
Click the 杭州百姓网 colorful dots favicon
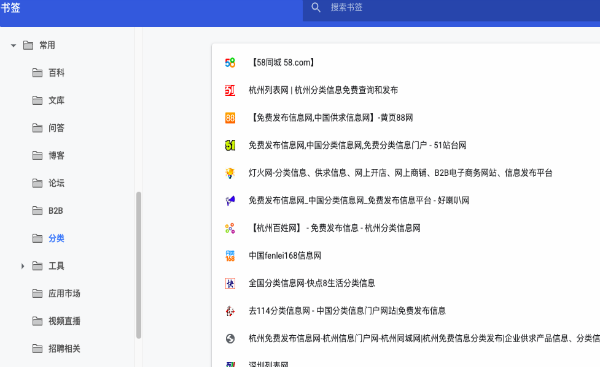coord(230,228)
